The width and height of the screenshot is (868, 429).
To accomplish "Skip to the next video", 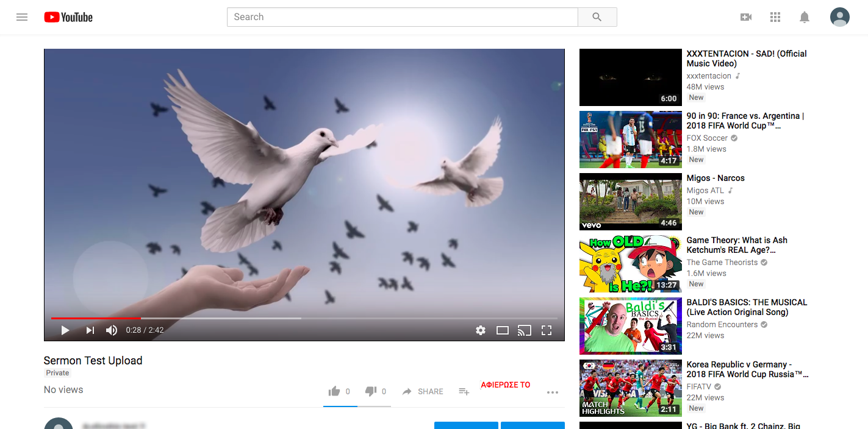I will (x=90, y=330).
